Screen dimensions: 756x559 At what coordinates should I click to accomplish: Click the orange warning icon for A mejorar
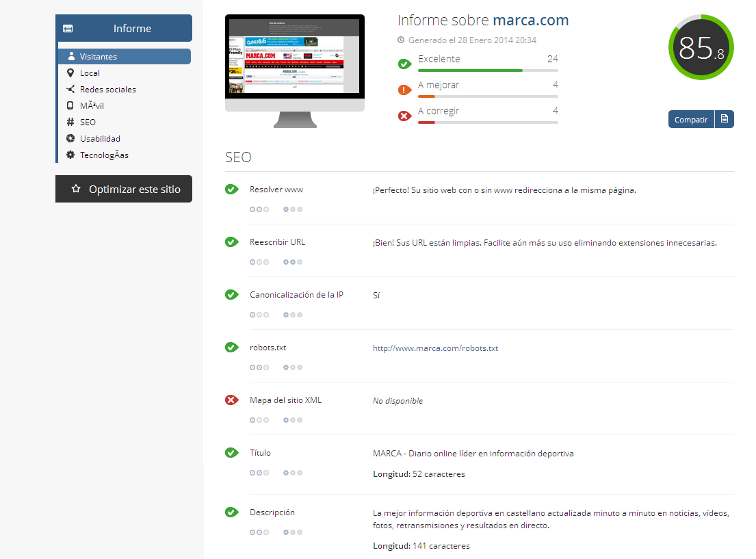[x=404, y=90]
